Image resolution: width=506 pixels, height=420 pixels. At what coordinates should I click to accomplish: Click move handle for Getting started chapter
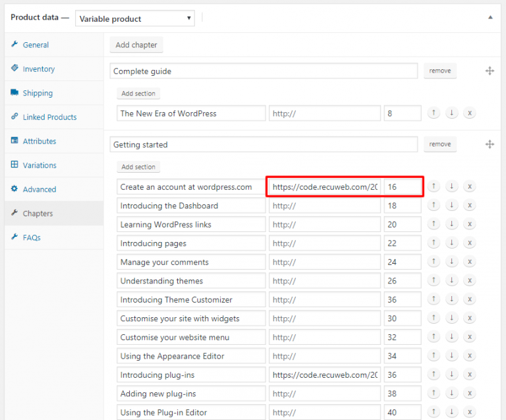(x=490, y=144)
